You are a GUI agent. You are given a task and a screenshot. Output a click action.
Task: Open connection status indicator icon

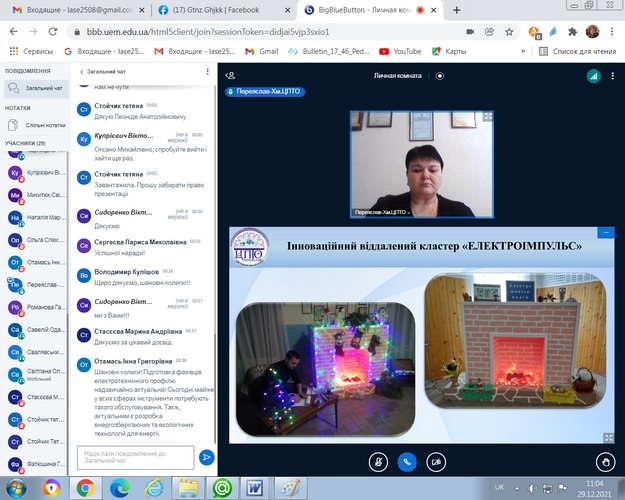coord(592,74)
